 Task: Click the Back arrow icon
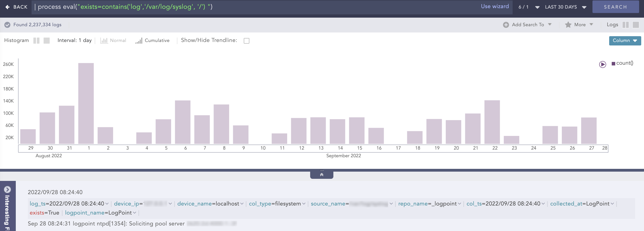click(7, 7)
